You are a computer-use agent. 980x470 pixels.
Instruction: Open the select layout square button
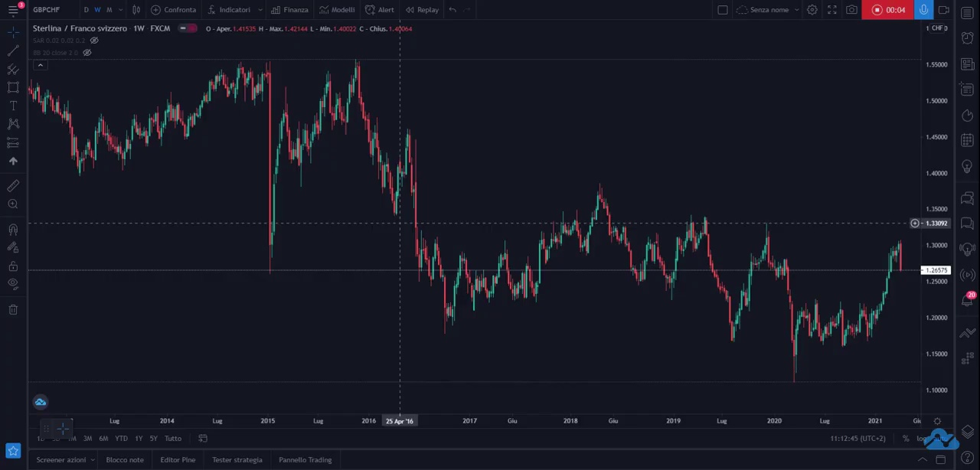pos(722,10)
